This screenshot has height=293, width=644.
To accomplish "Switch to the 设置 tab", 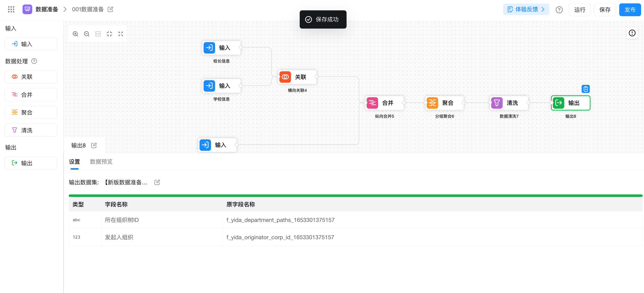I will 75,162.
